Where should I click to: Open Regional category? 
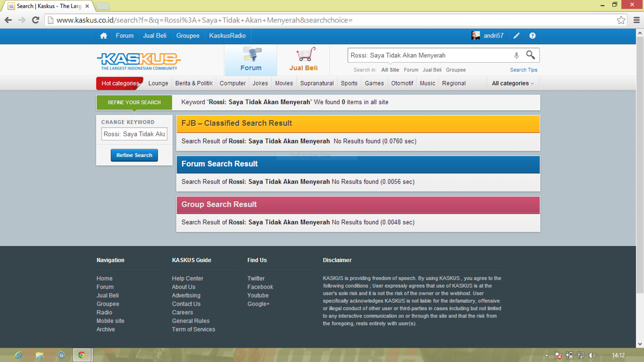pos(454,83)
